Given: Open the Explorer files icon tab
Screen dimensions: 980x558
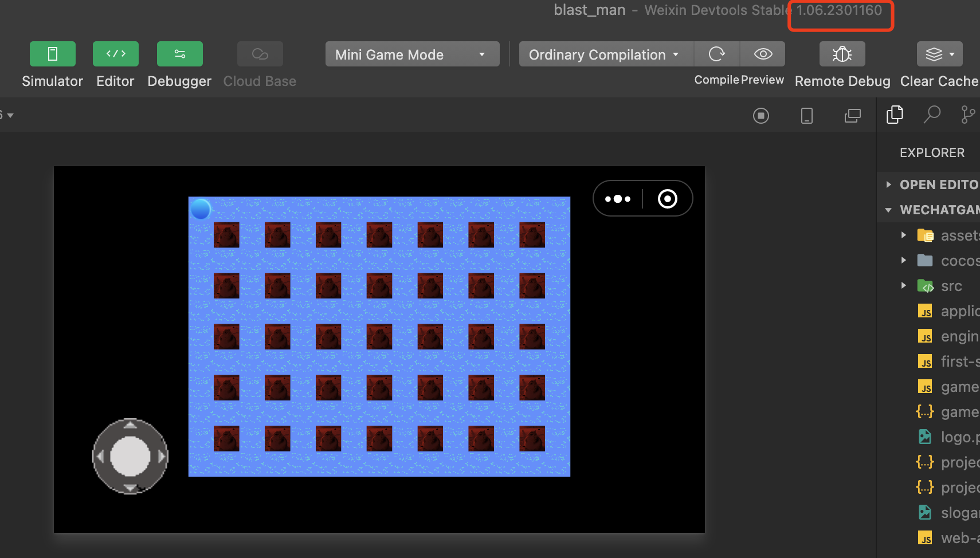Looking at the screenshot, I should coord(895,115).
